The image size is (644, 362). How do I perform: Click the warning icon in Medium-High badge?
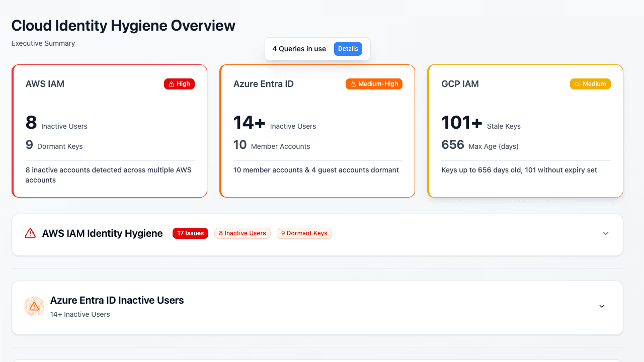[x=353, y=84]
